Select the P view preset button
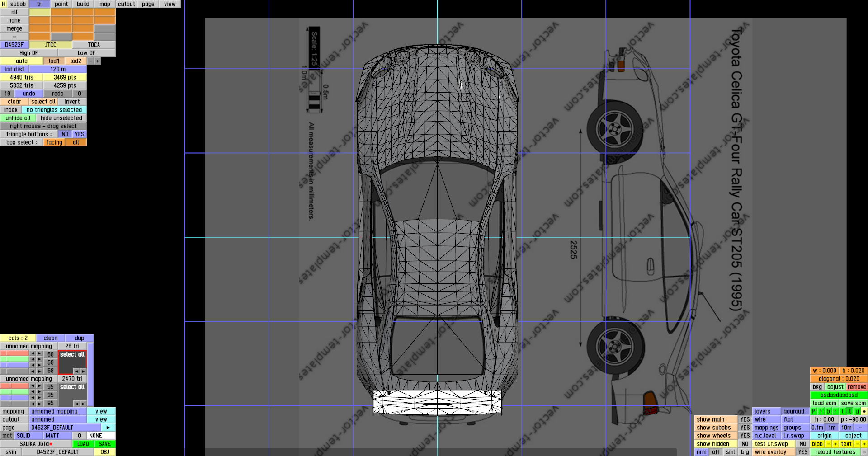Screen dimensions: 868x456 814,411
